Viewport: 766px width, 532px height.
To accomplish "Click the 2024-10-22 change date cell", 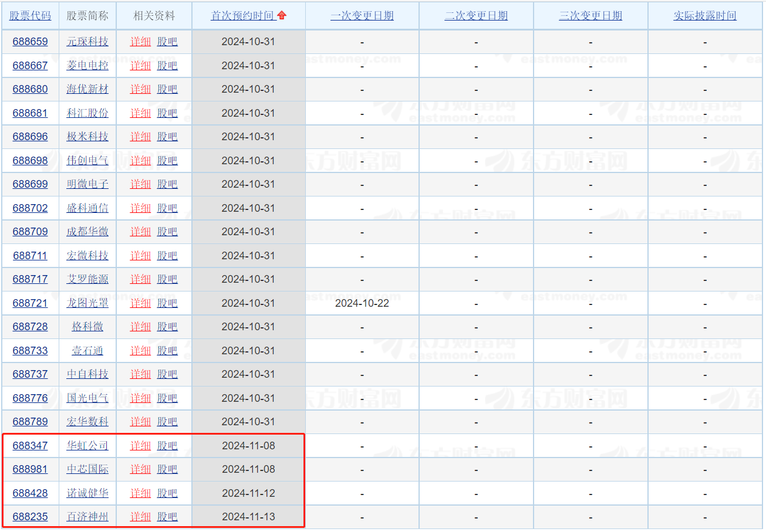I will tap(362, 303).
